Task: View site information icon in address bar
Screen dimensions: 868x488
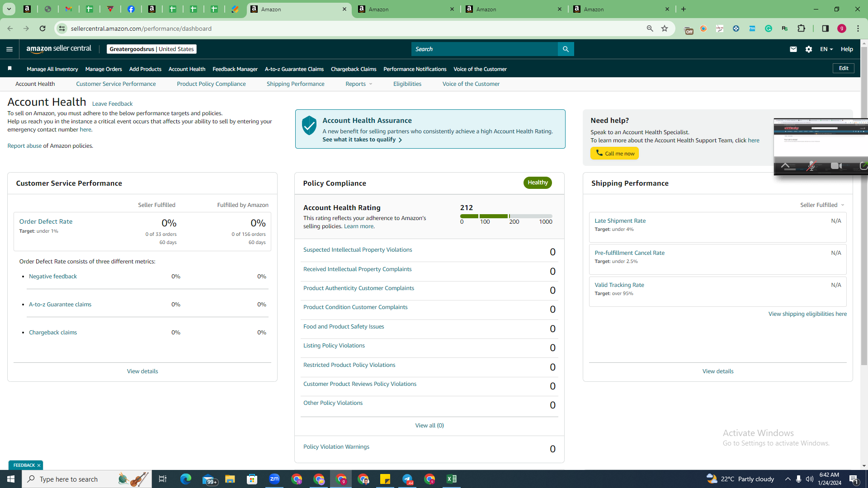Action: (x=62, y=28)
